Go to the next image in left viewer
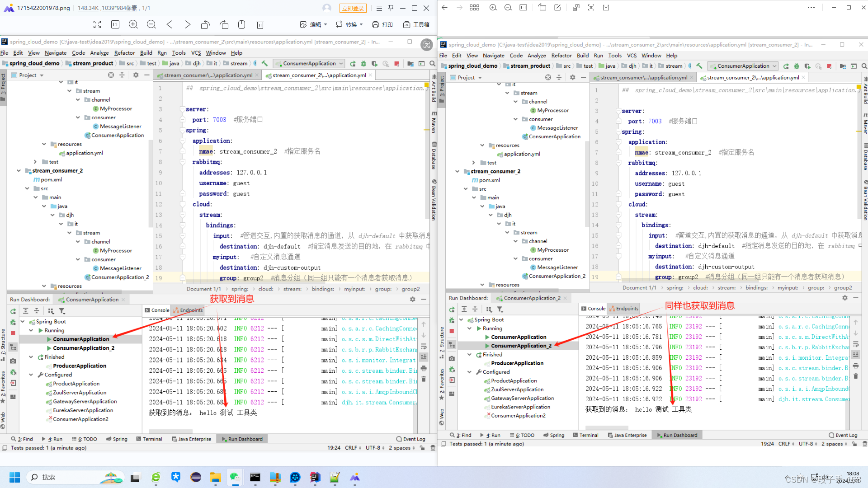 coord(187,24)
